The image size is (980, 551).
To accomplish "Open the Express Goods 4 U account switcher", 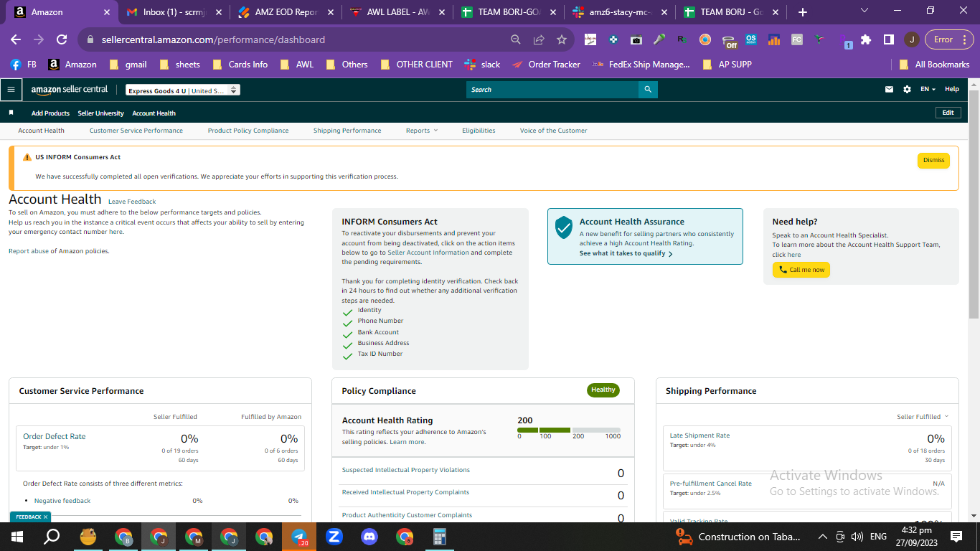I will pyautogui.click(x=182, y=90).
